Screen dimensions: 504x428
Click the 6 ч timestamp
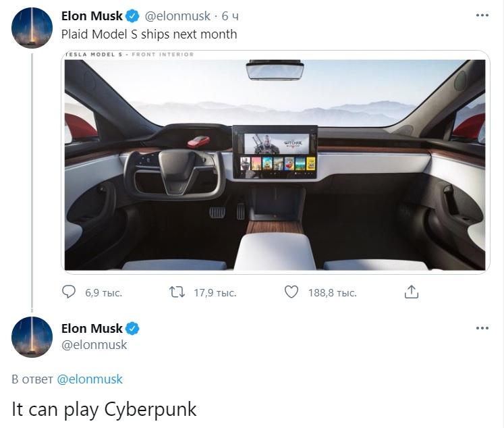(x=230, y=16)
